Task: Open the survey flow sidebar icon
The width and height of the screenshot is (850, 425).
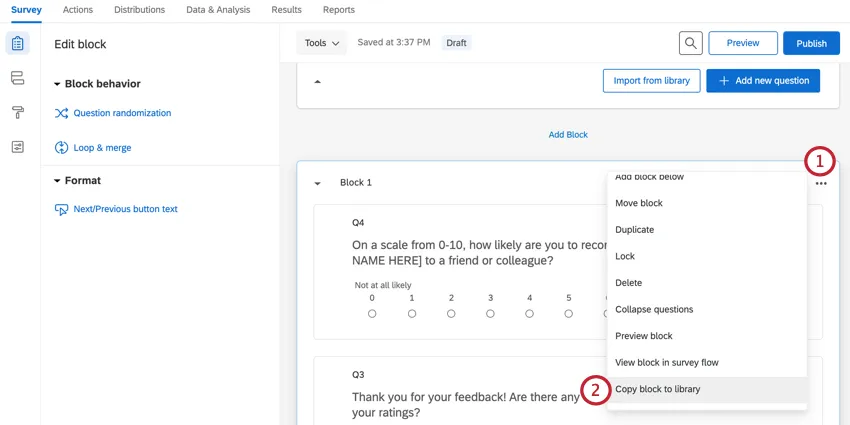Action: coord(17,78)
